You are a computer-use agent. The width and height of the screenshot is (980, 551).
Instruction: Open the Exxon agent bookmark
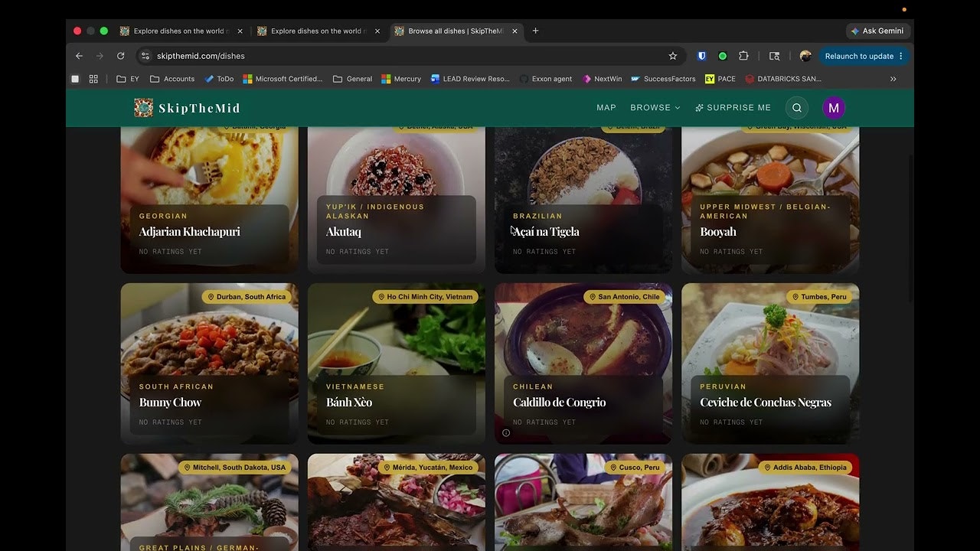coord(546,79)
